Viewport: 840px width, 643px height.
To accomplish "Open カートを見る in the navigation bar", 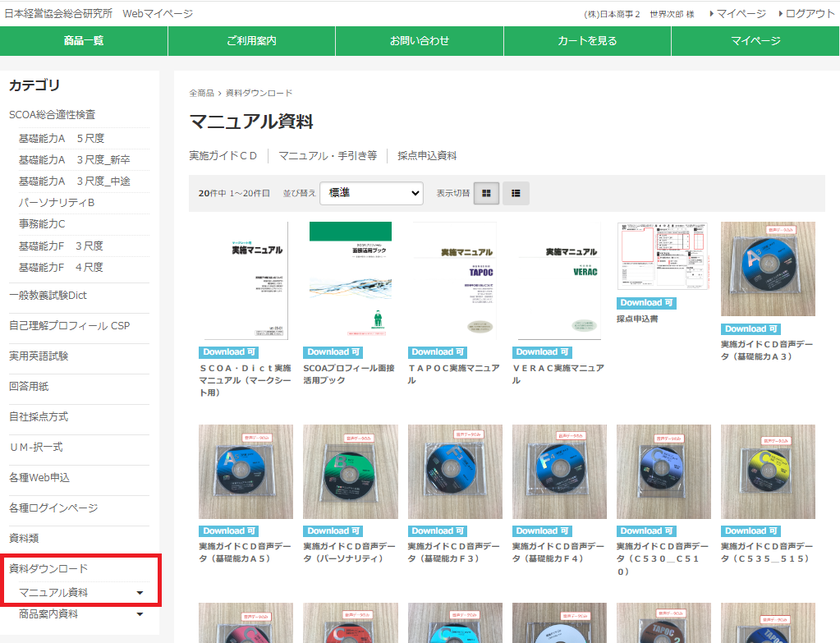I will [587, 41].
